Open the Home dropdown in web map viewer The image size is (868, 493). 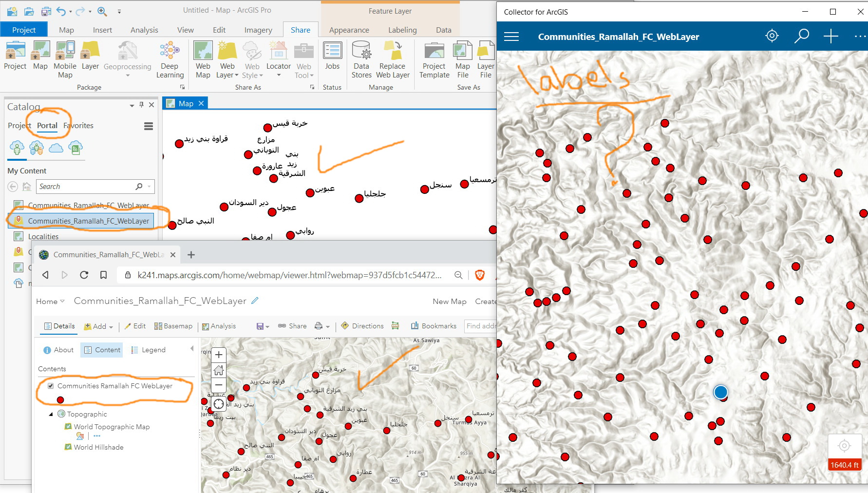50,302
